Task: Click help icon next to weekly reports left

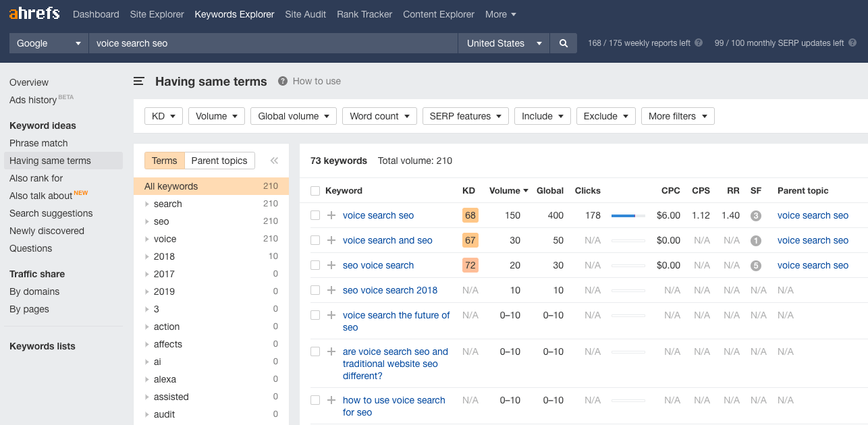Action: click(699, 43)
